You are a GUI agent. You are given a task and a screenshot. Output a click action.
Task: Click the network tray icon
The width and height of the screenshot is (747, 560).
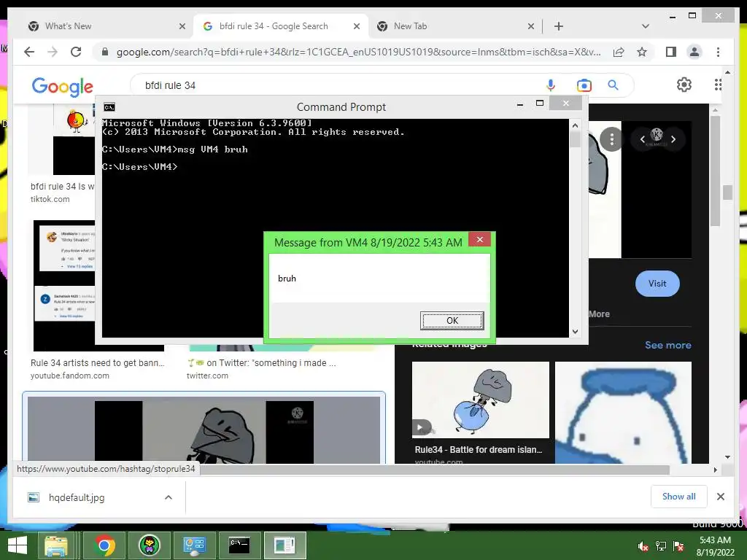coord(661,546)
